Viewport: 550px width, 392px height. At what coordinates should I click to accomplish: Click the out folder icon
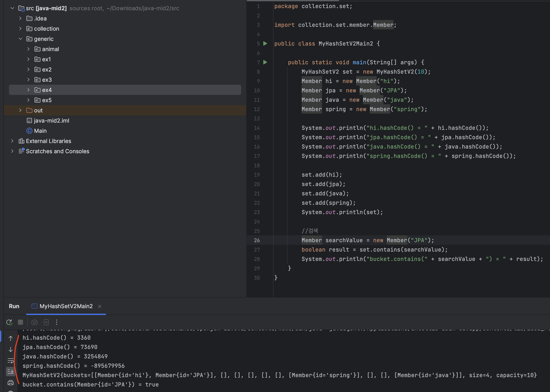[29, 110]
